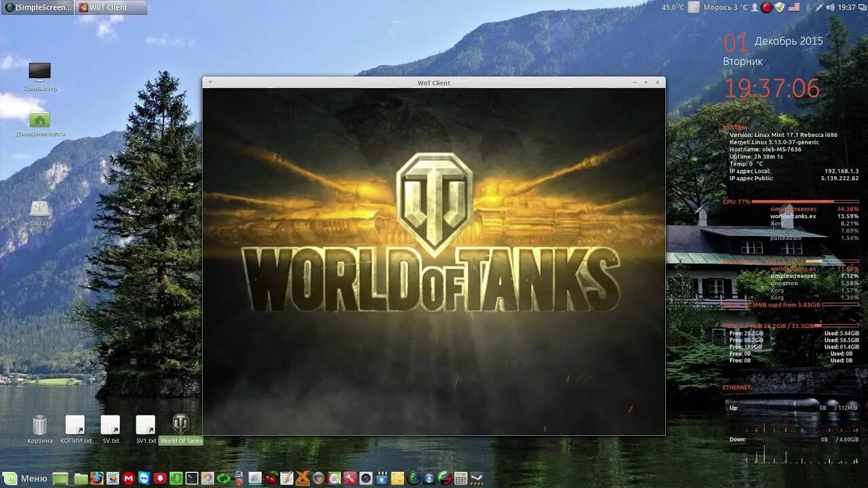Image resolution: width=868 pixels, height=488 pixels.
Task: Open the clapperboard video launcher
Action: point(381,479)
